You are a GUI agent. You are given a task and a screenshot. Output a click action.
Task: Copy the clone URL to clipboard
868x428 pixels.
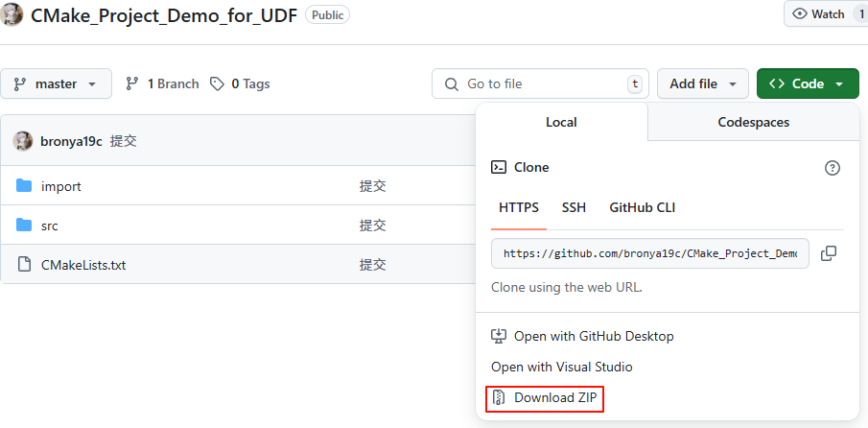coord(829,253)
